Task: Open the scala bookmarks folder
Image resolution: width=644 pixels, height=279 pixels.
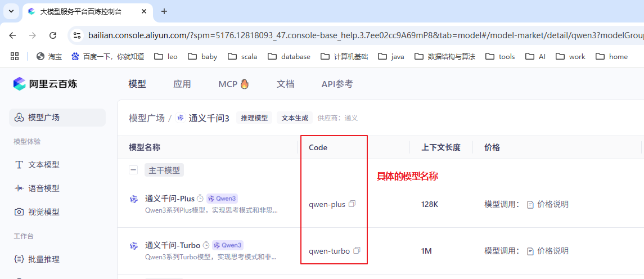Action: (x=242, y=57)
